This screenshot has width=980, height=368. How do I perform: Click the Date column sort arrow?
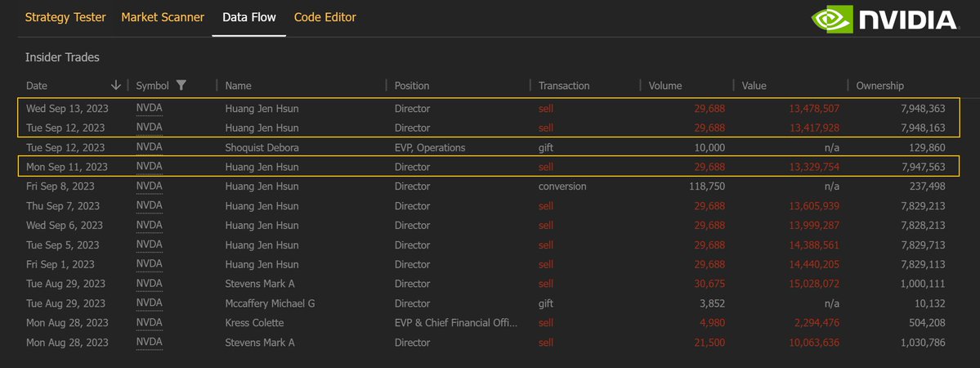pos(116,85)
